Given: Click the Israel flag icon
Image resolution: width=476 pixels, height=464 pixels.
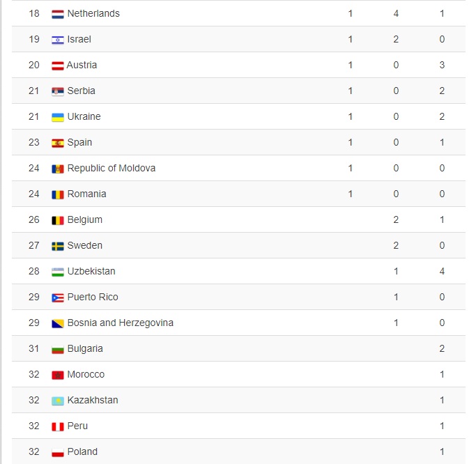Looking at the screenshot, I should coord(58,40).
